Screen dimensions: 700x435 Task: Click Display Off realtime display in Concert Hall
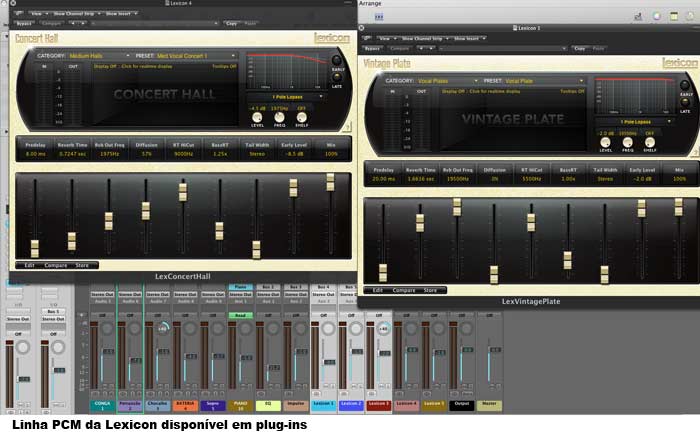[133, 66]
